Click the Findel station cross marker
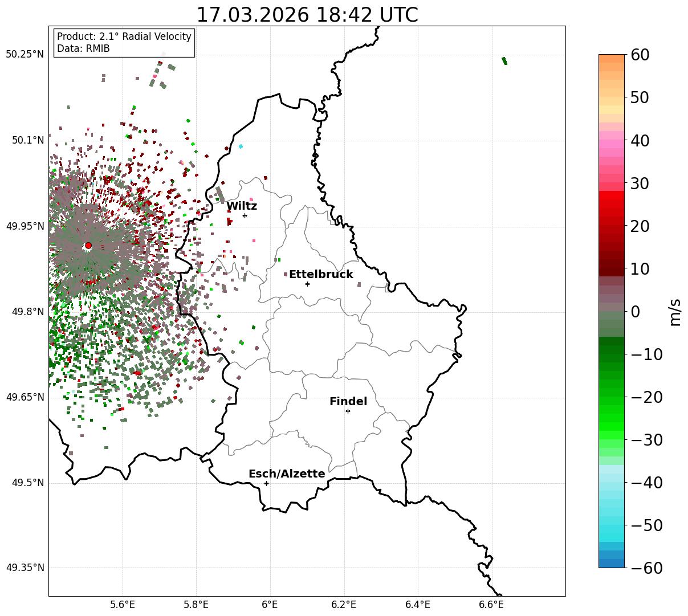Viewport: 688px width, 616px height. tap(348, 411)
